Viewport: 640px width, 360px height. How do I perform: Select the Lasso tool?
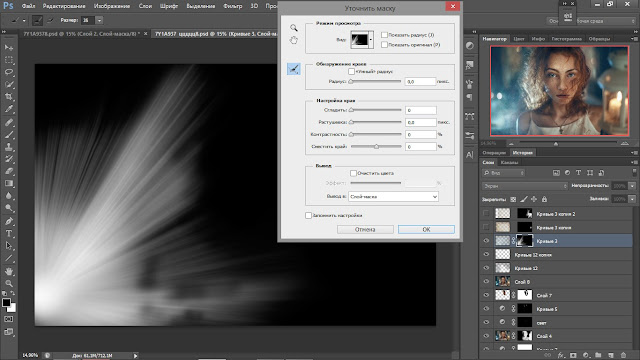click(x=9, y=72)
